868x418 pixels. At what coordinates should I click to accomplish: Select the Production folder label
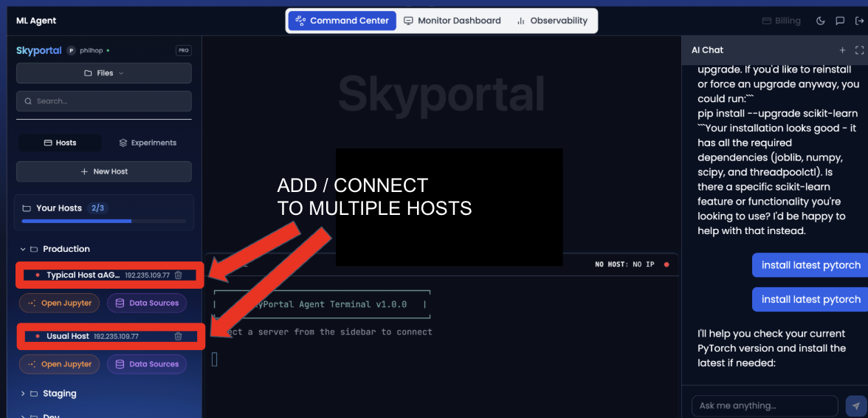(x=66, y=249)
